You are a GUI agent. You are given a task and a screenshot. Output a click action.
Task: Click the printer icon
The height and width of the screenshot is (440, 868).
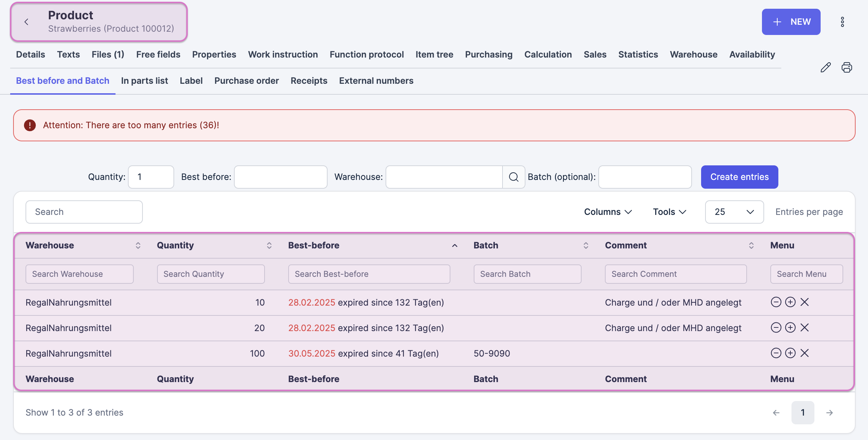847,67
